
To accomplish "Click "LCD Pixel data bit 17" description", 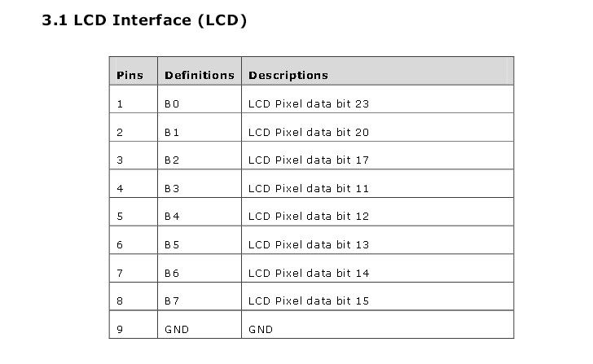I will pos(309,160).
